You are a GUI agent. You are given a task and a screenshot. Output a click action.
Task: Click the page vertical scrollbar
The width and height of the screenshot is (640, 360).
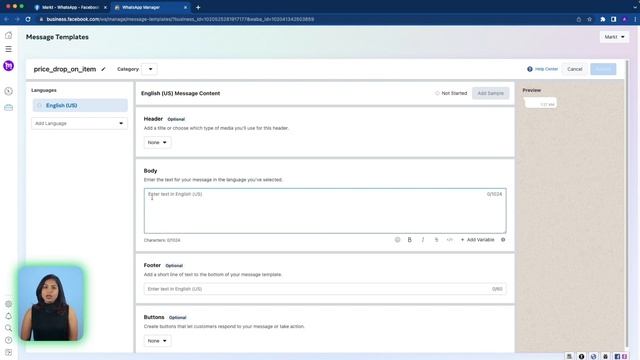click(627, 204)
